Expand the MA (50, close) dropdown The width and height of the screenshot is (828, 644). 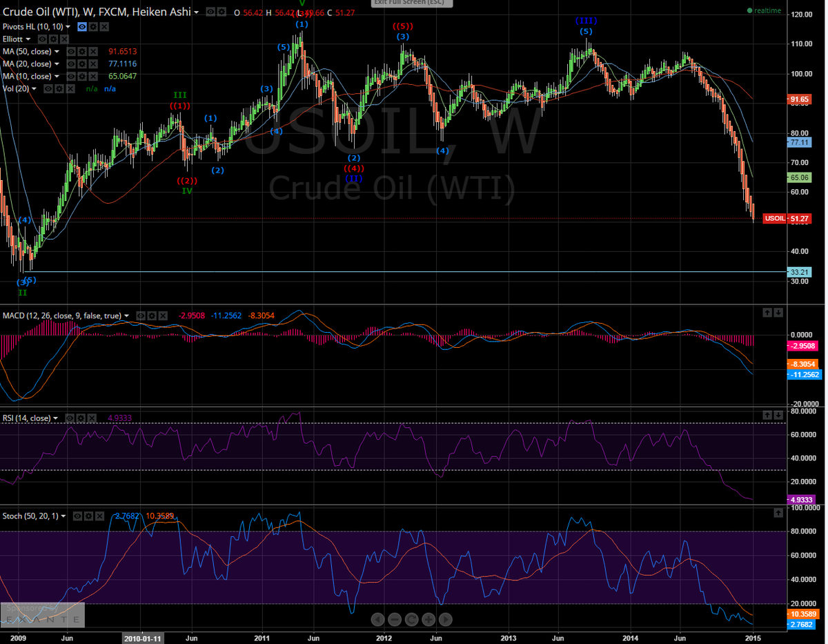pos(57,52)
